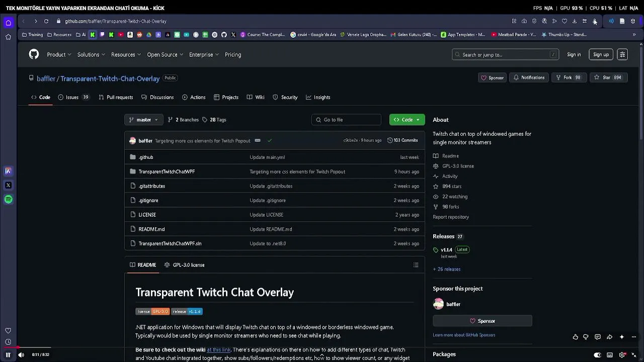Click the Notifications bell button
The width and height of the screenshot is (644, 362).
(528, 77)
